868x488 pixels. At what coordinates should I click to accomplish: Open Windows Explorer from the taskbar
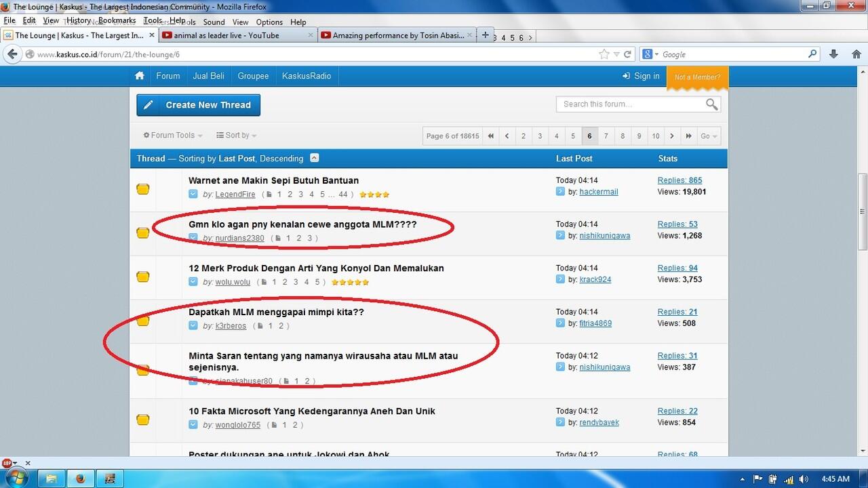point(50,479)
